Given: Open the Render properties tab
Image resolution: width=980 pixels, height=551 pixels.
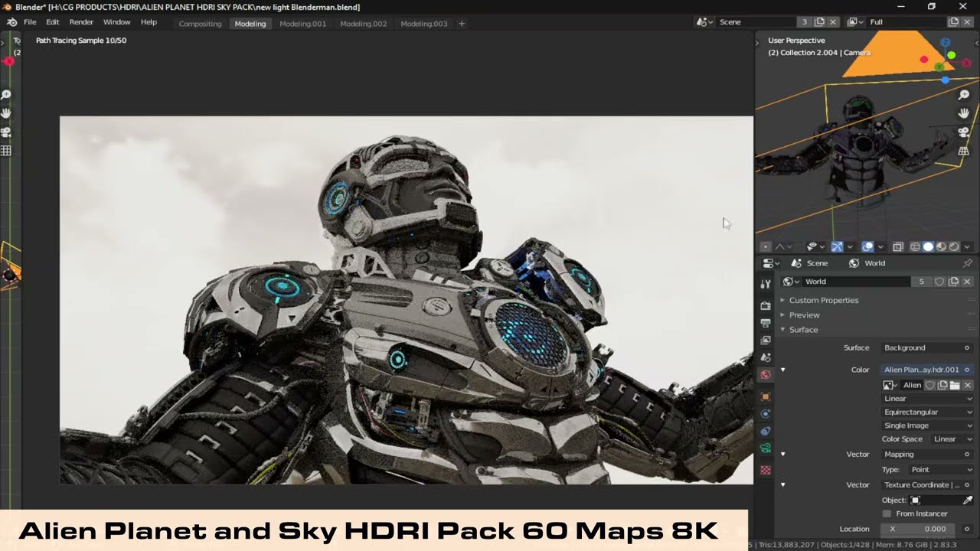Looking at the screenshot, I should (x=765, y=305).
